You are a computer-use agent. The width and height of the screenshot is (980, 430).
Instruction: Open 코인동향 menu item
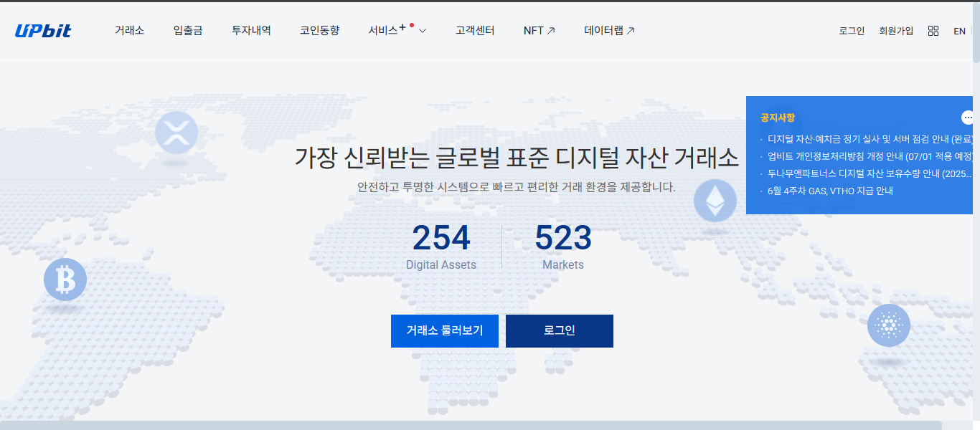319,31
